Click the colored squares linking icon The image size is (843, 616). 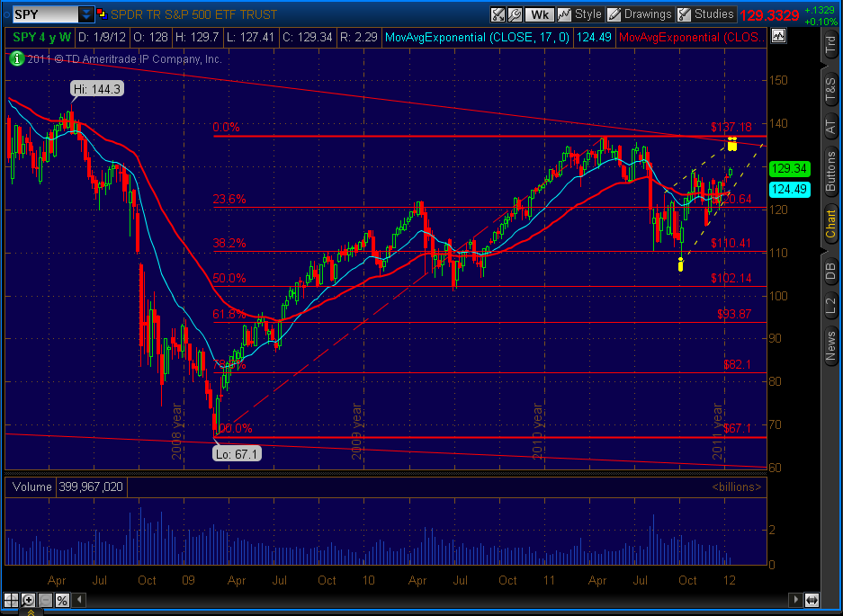pyautogui.click(x=102, y=14)
